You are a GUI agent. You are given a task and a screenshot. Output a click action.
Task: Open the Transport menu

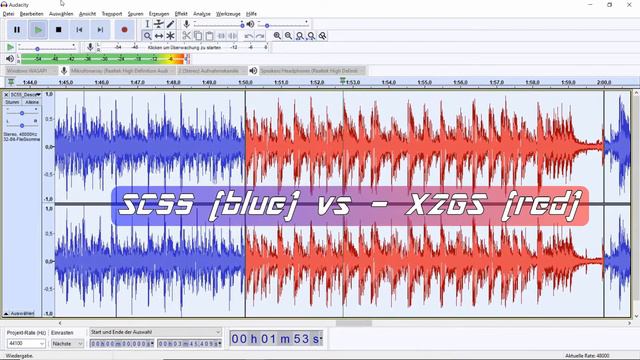pyautogui.click(x=112, y=14)
